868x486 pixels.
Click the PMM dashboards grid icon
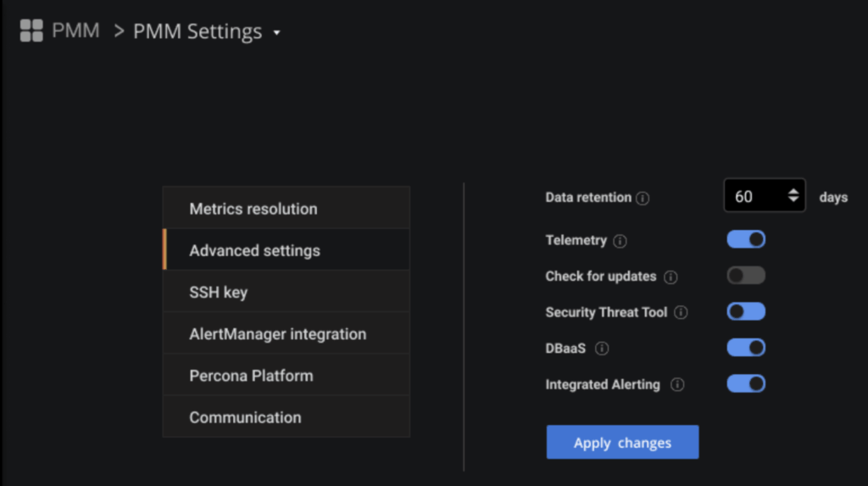31,31
